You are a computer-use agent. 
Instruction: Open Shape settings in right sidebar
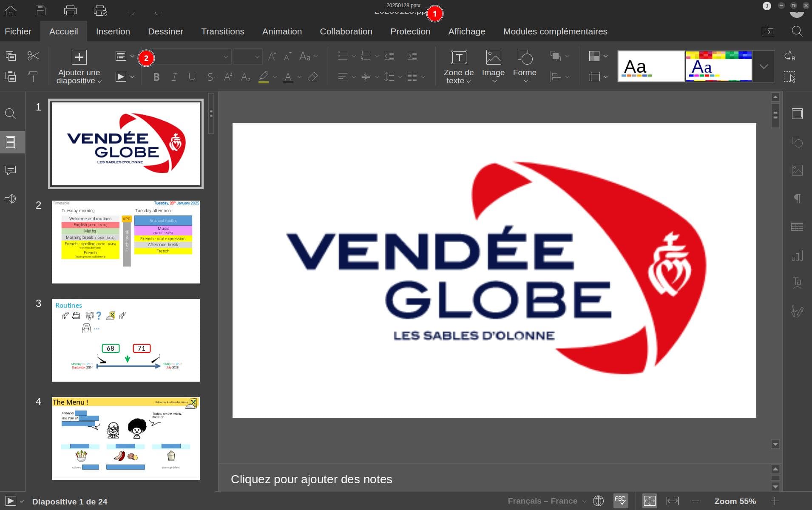[797, 142]
